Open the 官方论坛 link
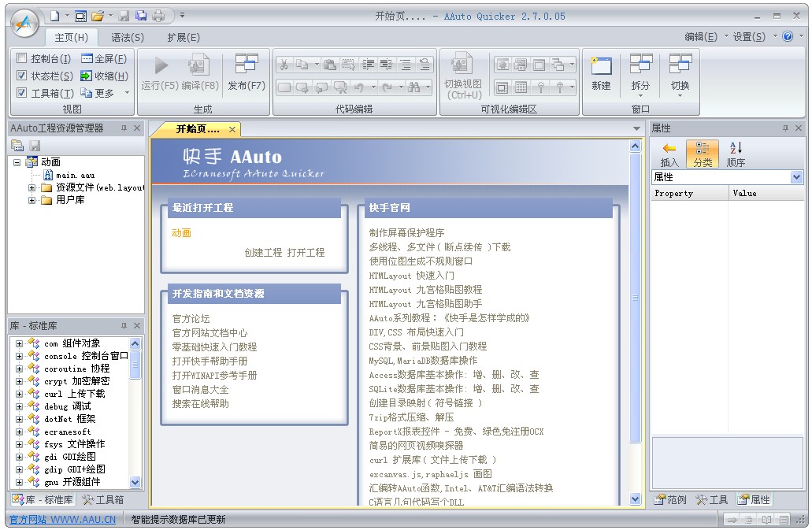This screenshot has height=530, width=812. coord(191,318)
